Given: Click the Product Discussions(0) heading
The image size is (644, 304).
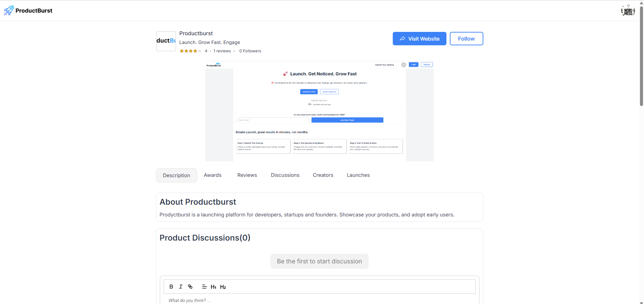Looking at the screenshot, I should point(205,238).
